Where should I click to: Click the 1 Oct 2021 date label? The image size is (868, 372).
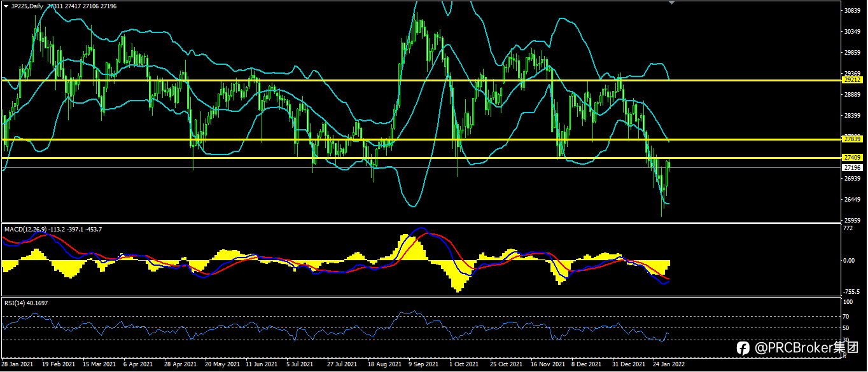pyautogui.click(x=464, y=365)
